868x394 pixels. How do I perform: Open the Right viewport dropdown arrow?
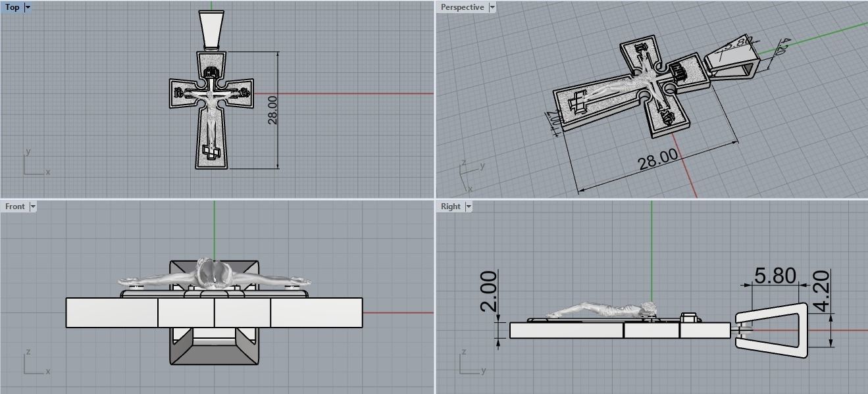(469, 207)
